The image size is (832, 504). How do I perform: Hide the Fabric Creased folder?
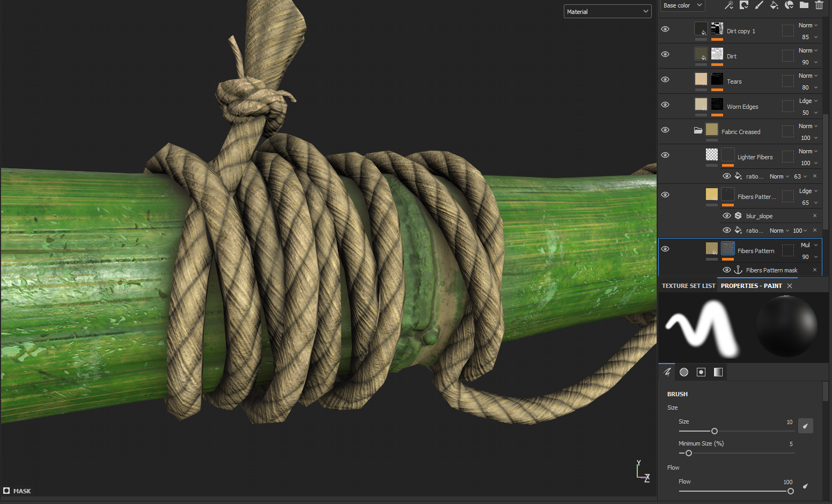click(665, 130)
